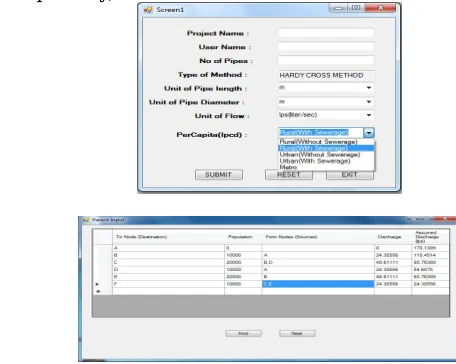Click the empty To Node cell in new row

click(168, 291)
